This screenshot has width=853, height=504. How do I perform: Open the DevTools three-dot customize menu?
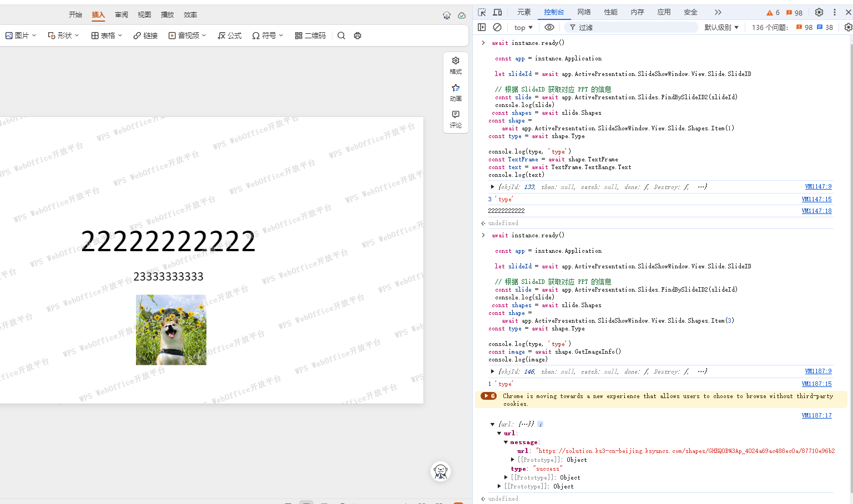tap(834, 12)
